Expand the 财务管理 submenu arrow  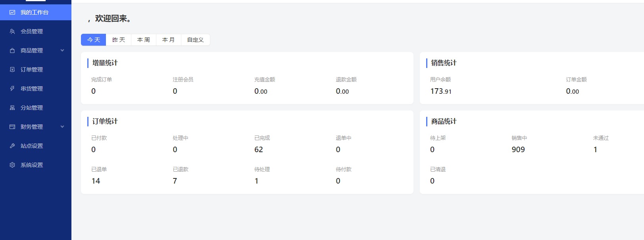(x=62, y=127)
